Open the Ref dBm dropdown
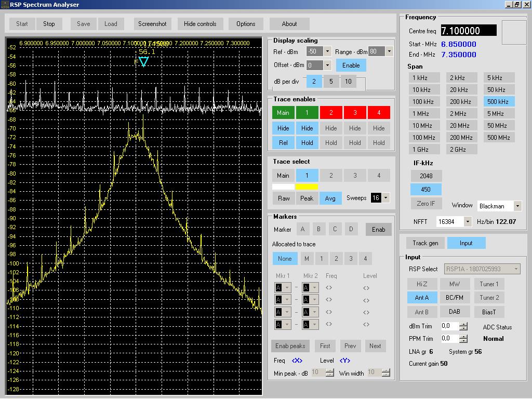Image resolution: width=532 pixels, height=399 pixels. (x=327, y=51)
